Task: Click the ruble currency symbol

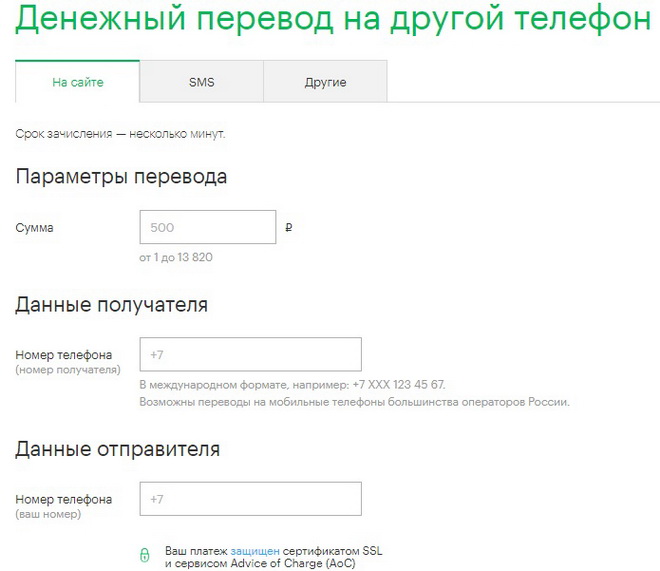Action: pyautogui.click(x=288, y=228)
